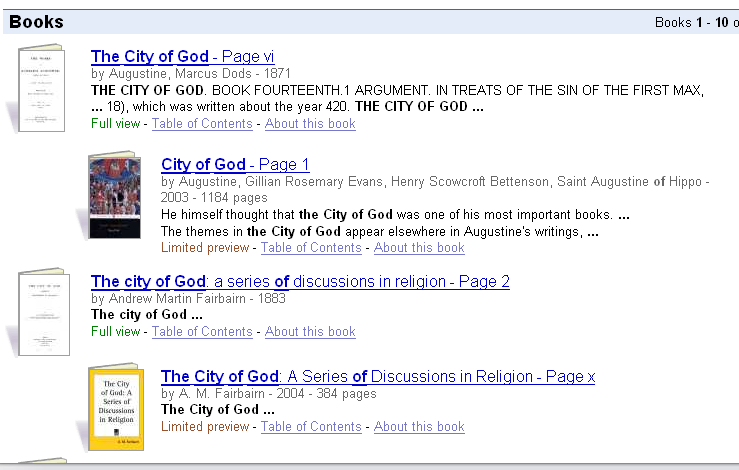Click 'Full view' label of 1871 edition
This screenshot has width=739, height=470.
pyautogui.click(x=115, y=124)
